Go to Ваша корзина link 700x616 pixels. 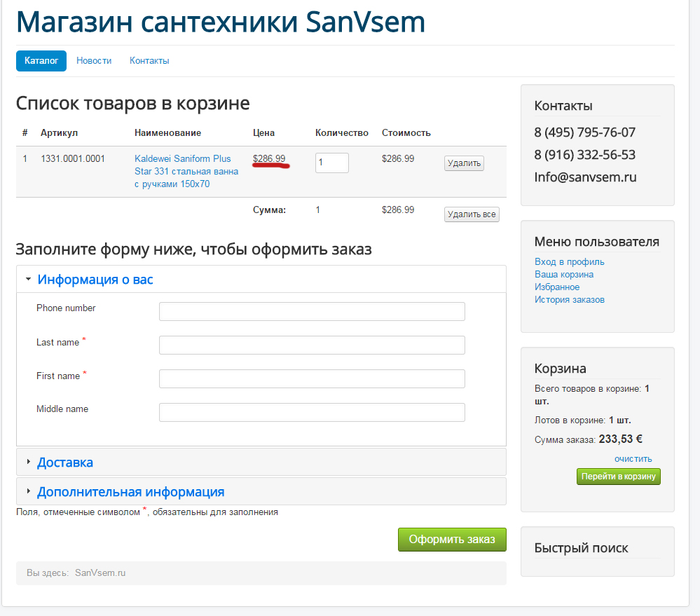point(564,275)
